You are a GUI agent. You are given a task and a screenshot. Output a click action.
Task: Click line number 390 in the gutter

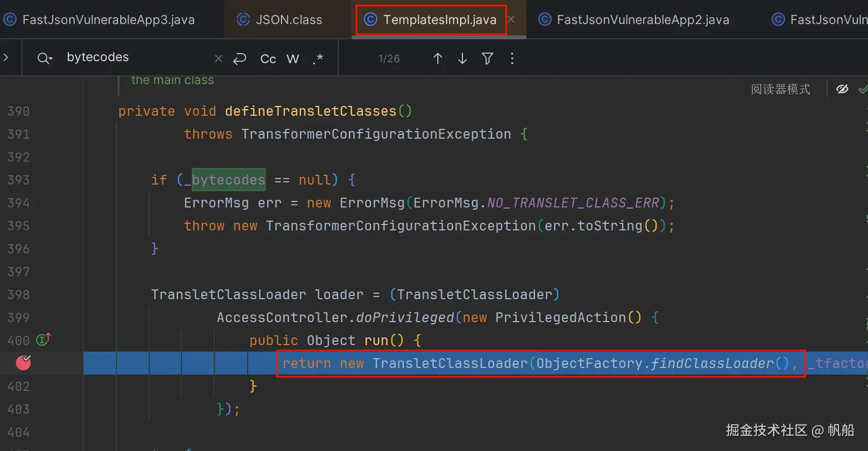[x=19, y=111]
